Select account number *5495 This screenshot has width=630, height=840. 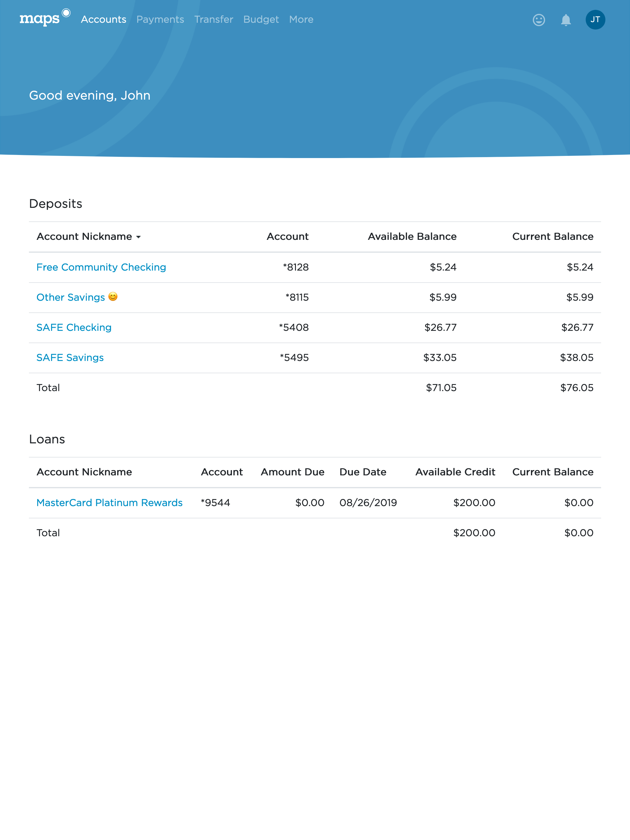coord(294,357)
